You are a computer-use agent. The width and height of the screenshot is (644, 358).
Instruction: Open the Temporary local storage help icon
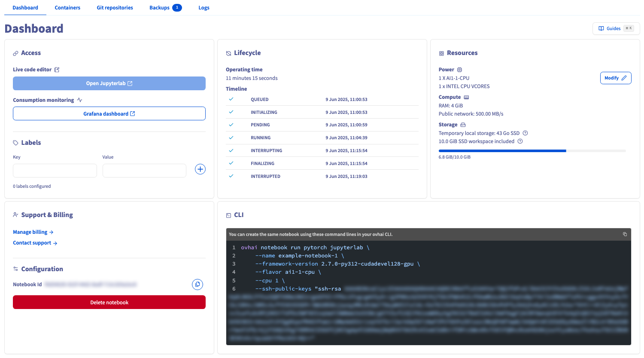tap(525, 133)
